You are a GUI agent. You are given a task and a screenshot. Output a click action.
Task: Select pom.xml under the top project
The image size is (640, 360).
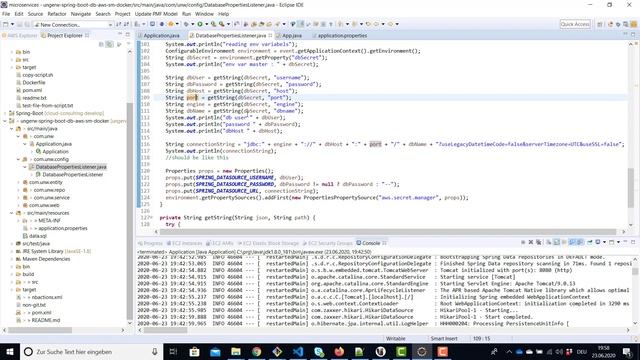(32, 90)
